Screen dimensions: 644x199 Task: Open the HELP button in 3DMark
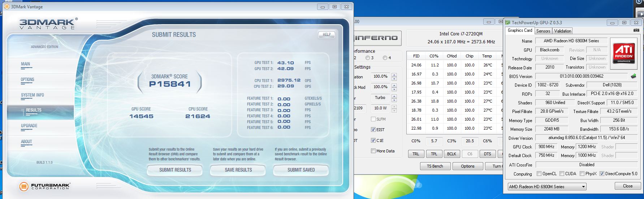[327, 35]
